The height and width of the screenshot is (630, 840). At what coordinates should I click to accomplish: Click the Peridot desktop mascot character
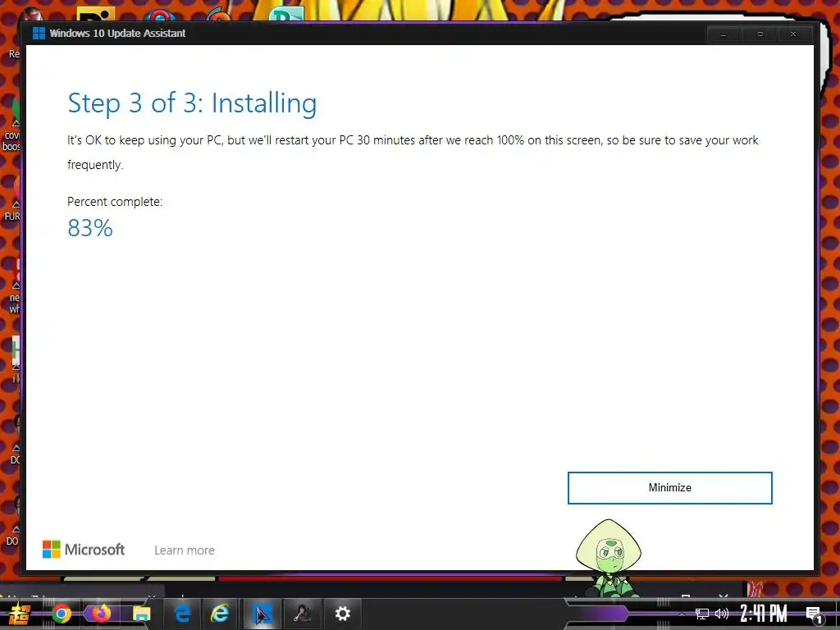pos(609,558)
